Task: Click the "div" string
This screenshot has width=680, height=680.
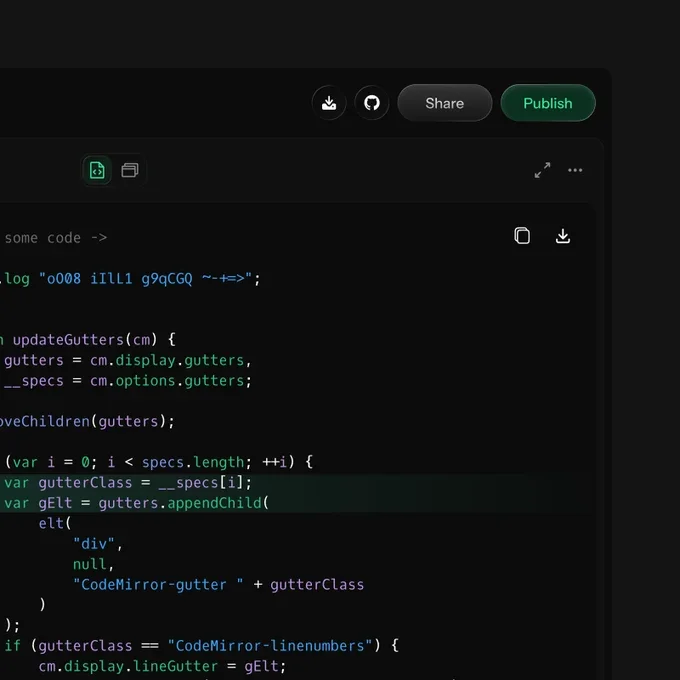Action: pos(94,544)
